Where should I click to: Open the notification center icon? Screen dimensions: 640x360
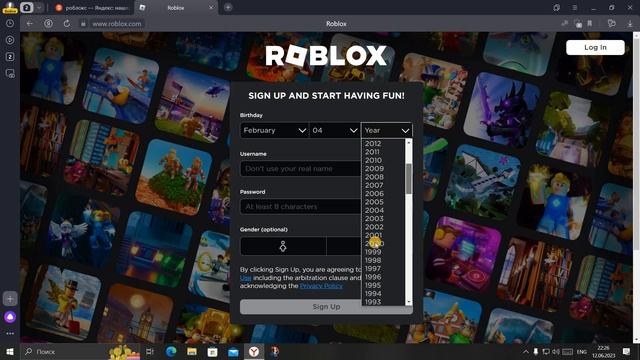pyautogui.click(x=626, y=351)
